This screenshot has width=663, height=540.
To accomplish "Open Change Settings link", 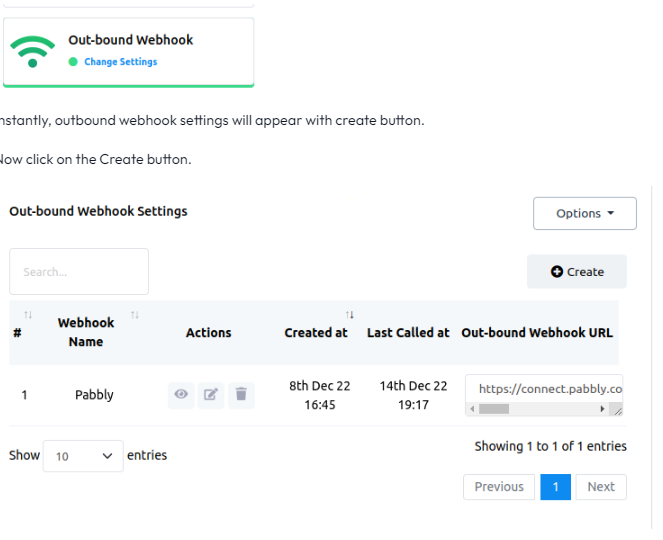I will tap(121, 62).
